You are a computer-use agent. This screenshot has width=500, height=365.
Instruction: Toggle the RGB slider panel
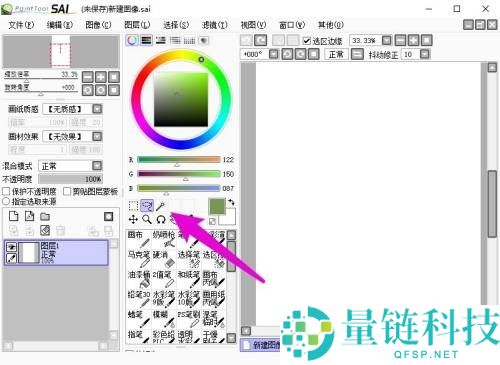coord(146,40)
